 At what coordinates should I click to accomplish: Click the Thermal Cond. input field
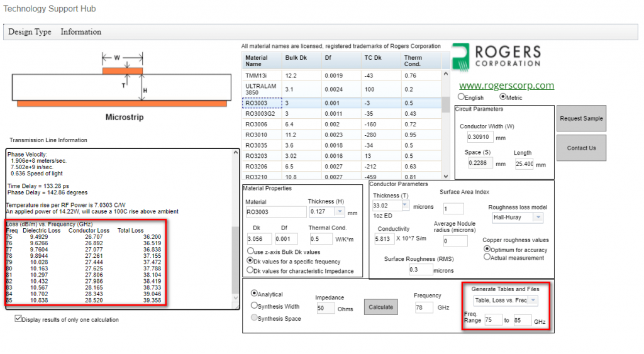tap(320, 238)
